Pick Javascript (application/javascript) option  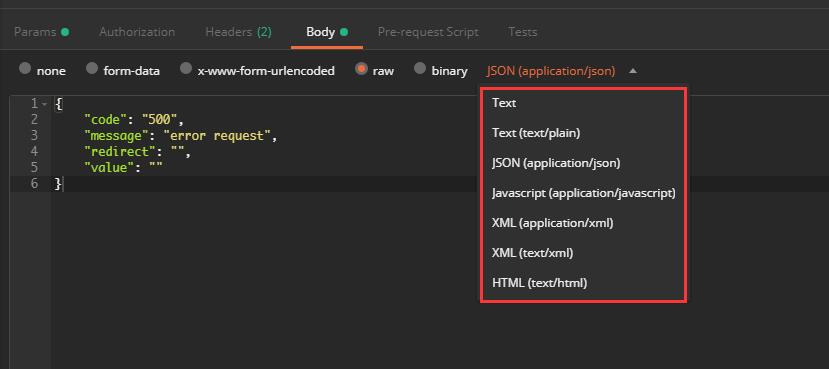584,193
